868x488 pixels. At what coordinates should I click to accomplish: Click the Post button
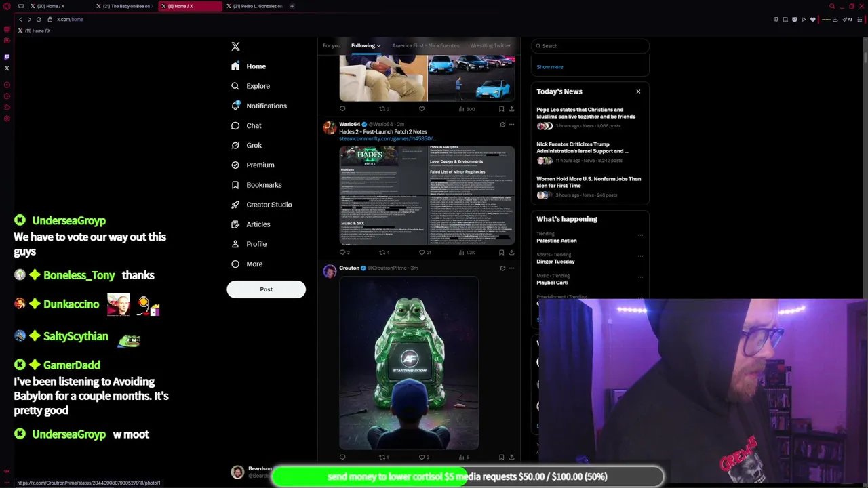266,289
